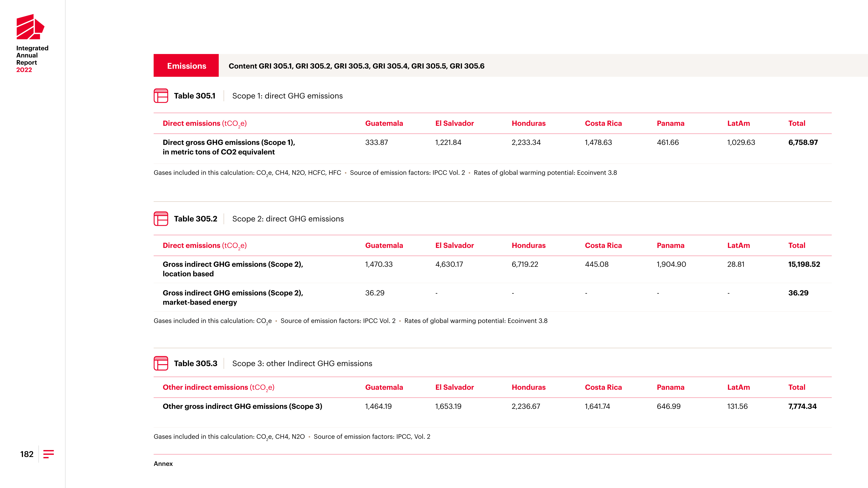
Task: Click the Scope 3: other Indirect GHG emissions title
Action: point(302,363)
